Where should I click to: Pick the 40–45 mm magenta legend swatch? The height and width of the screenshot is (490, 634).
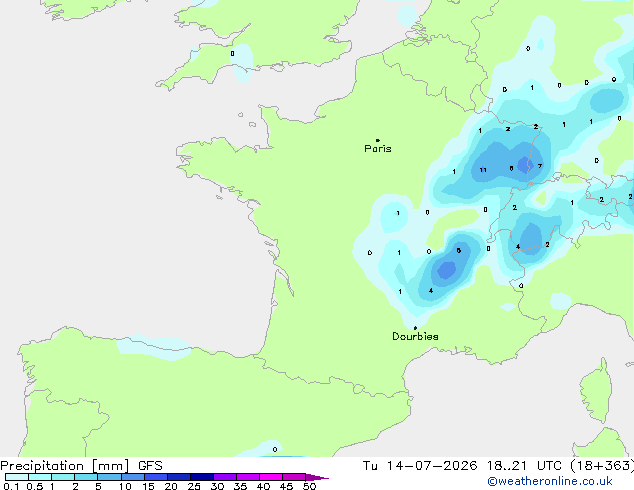(271, 477)
